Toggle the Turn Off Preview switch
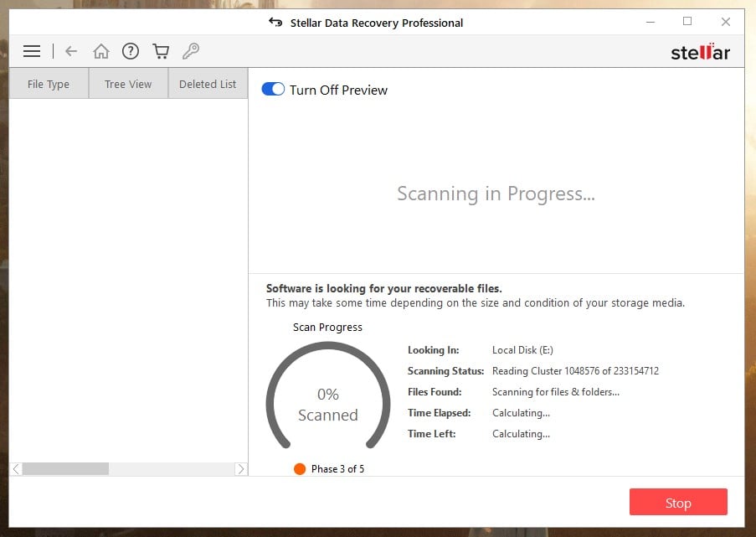756x537 pixels. click(x=273, y=90)
